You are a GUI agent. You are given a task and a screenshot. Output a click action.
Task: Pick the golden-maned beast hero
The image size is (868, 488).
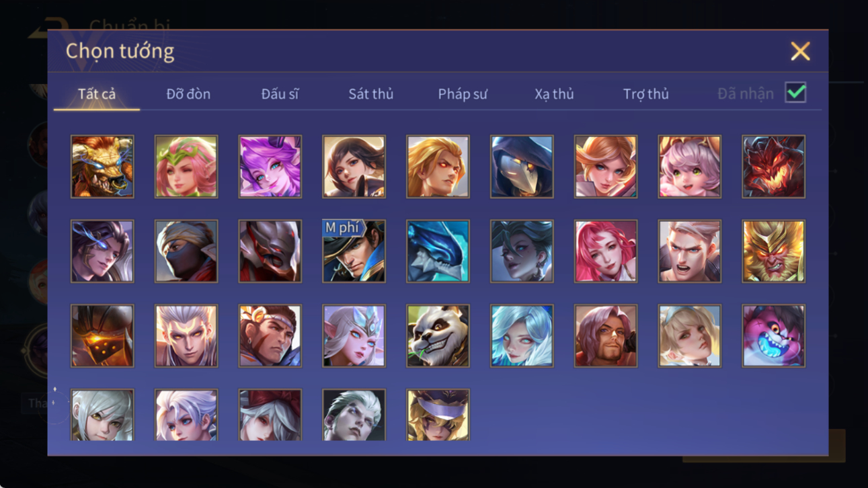point(102,166)
